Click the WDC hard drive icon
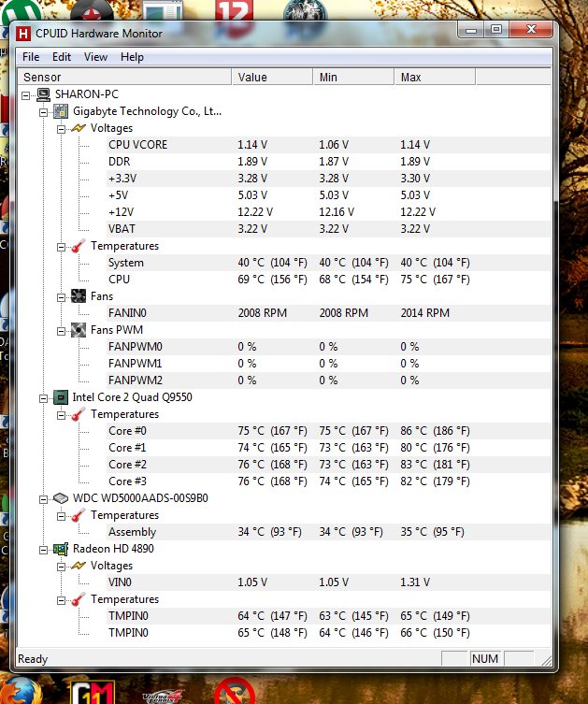The width and height of the screenshot is (588, 704). [x=61, y=498]
